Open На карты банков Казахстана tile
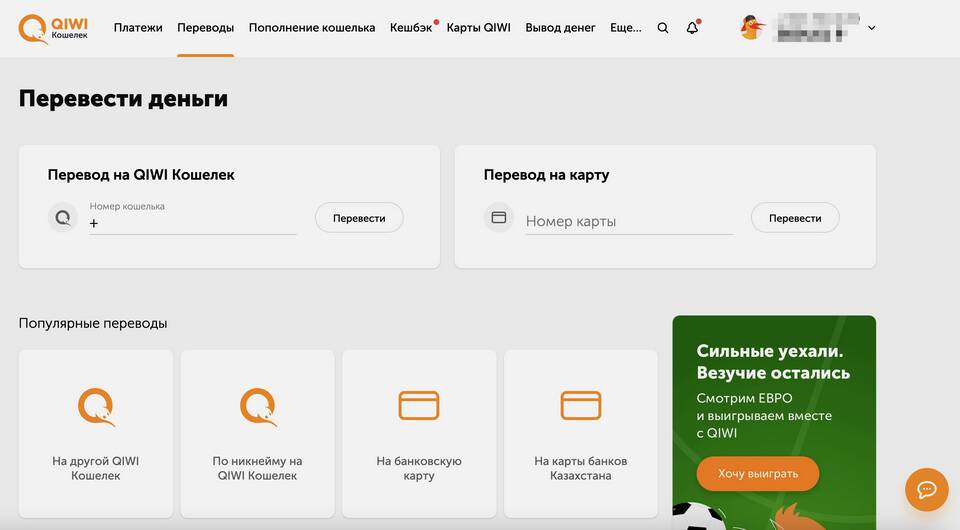Image resolution: width=960 pixels, height=530 pixels. point(581,432)
